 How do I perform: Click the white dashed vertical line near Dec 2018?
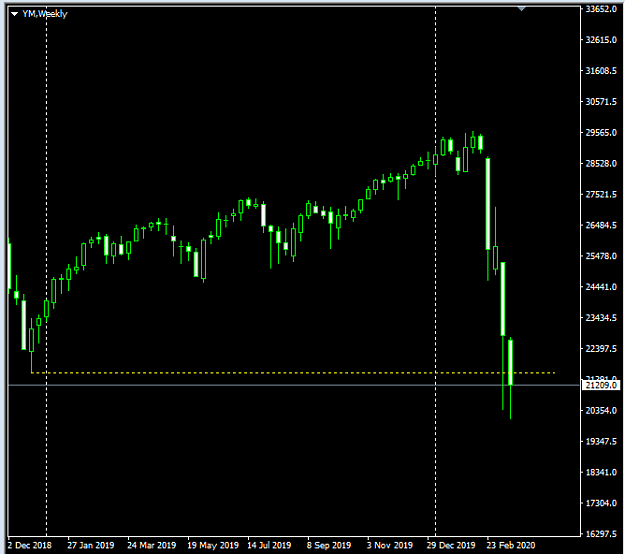pos(47,271)
